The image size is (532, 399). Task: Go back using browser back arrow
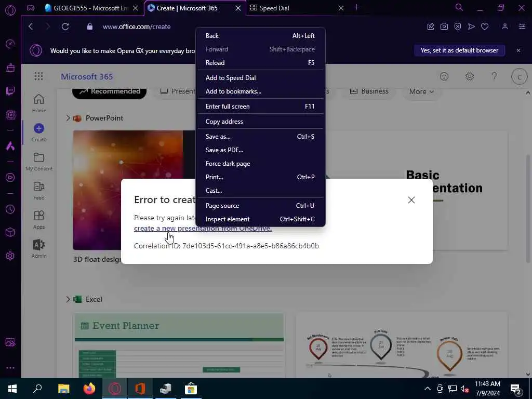[x=31, y=26]
